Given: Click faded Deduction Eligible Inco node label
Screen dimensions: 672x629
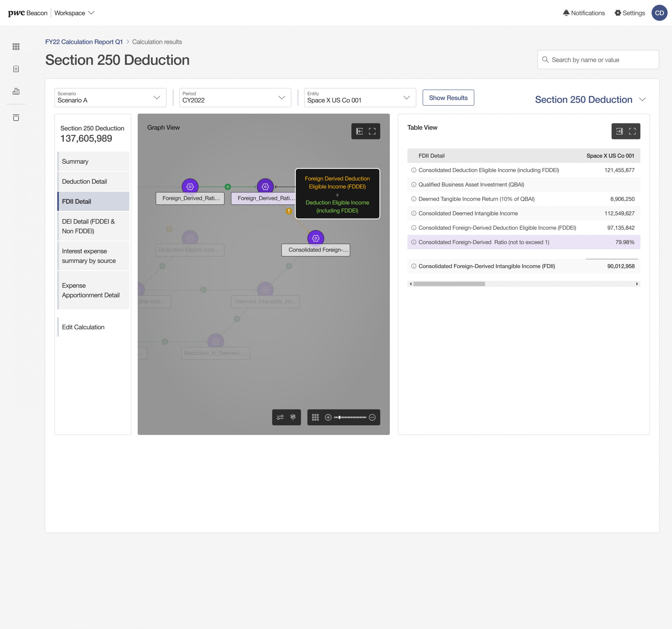Looking at the screenshot, I should (x=190, y=250).
